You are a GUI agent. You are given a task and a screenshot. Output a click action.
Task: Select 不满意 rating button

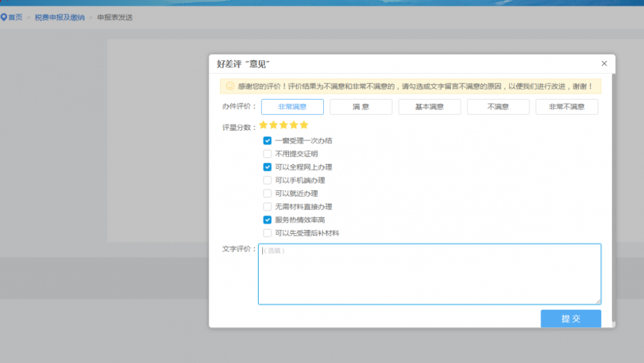coord(498,107)
